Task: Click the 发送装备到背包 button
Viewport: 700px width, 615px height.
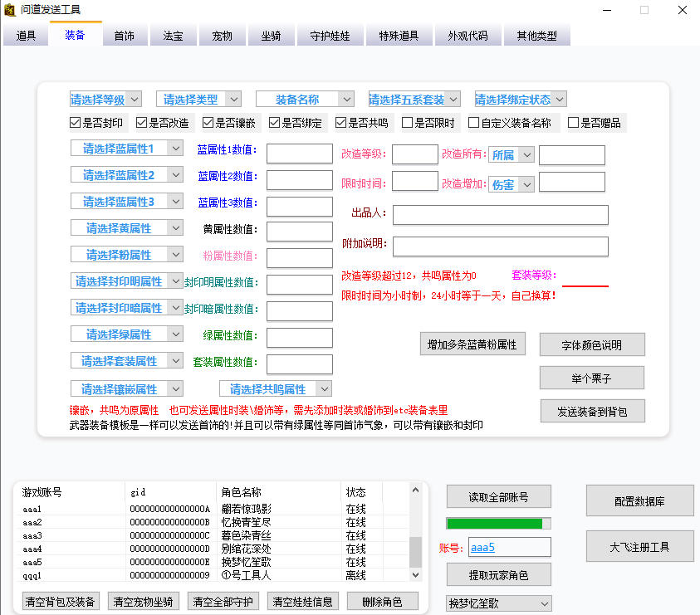Action: (x=592, y=410)
